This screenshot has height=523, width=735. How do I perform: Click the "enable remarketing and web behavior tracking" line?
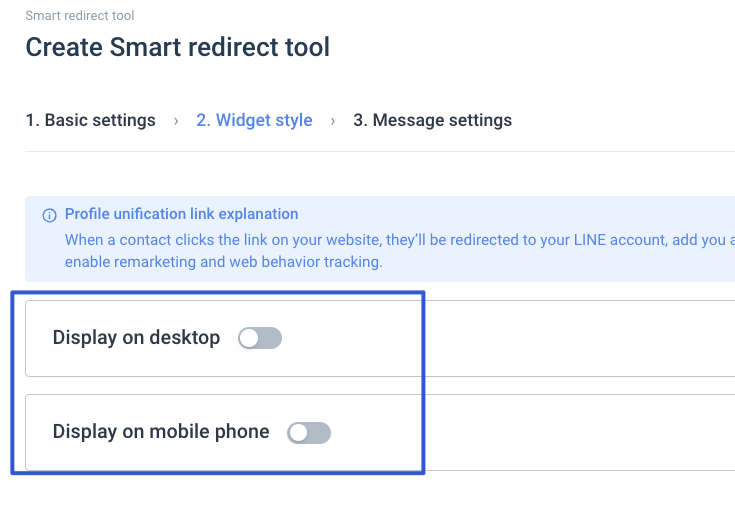tap(224, 262)
